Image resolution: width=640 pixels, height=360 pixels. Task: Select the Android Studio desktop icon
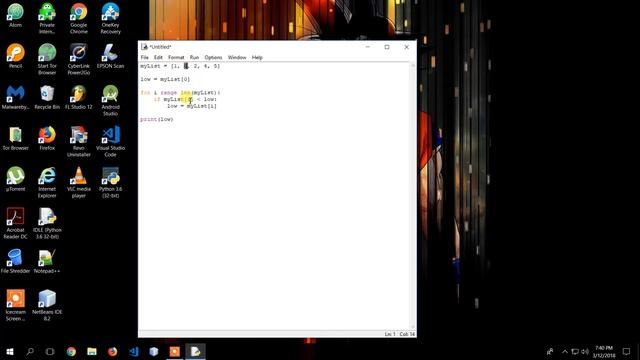click(x=110, y=100)
